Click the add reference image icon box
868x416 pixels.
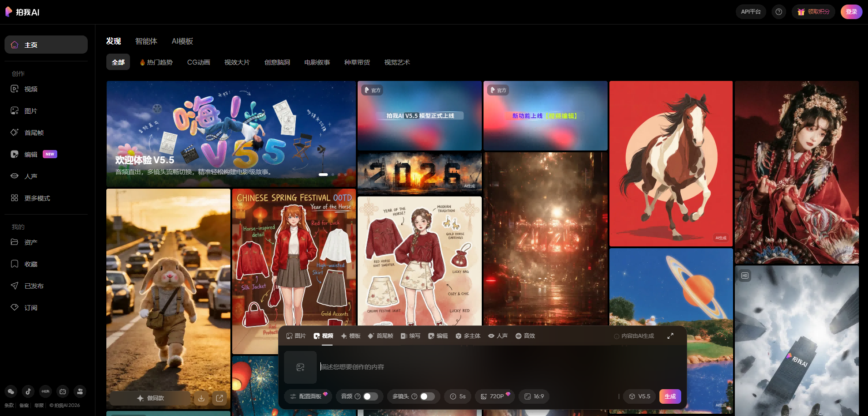pyautogui.click(x=300, y=367)
